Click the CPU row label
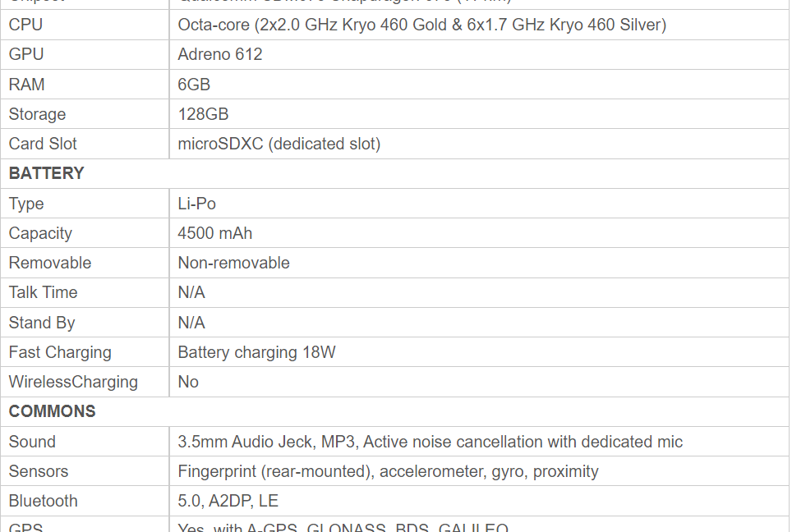The height and width of the screenshot is (532, 792). click(25, 25)
